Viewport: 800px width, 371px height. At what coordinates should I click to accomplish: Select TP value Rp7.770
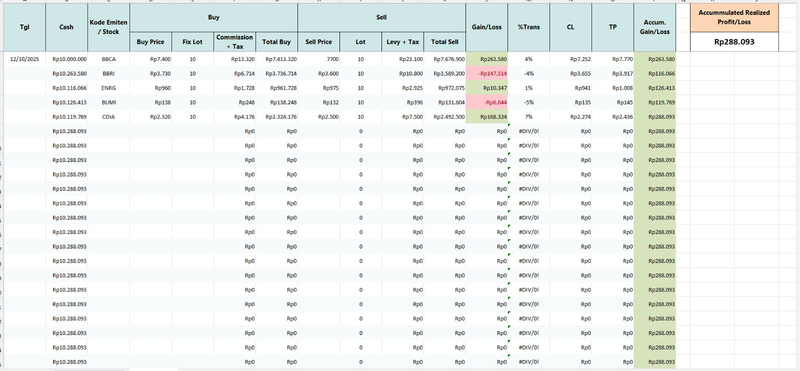612,59
